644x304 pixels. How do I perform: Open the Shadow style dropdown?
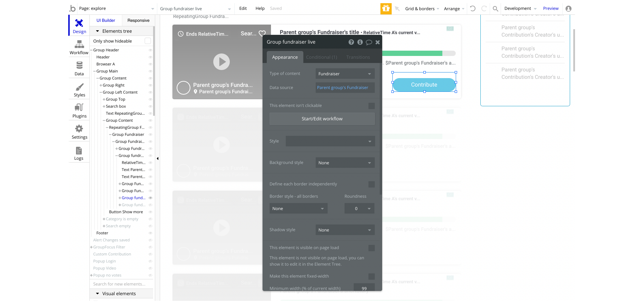click(345, 230)
